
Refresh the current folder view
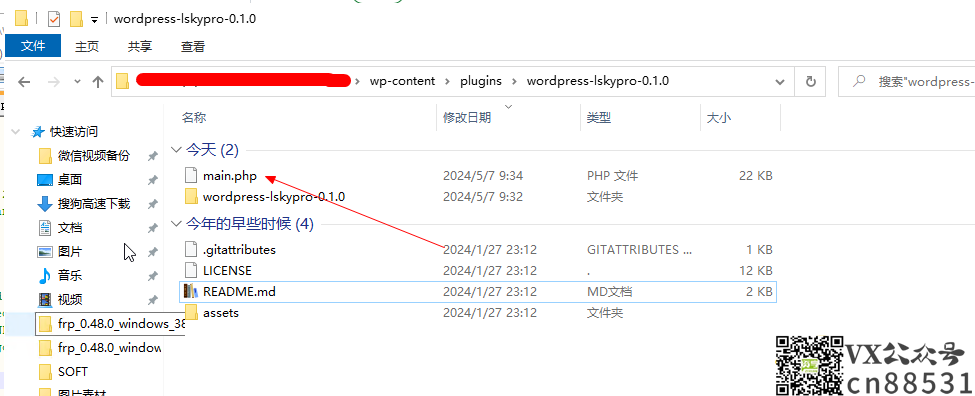pos(810,81)
